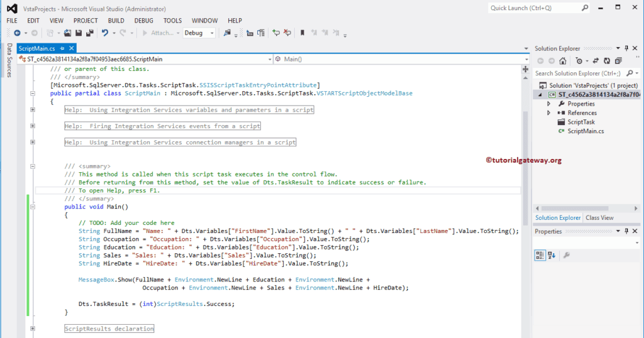Click the Categorized view button in Properties
This screenshot has height=338, width=644.
tap(540, 255)
